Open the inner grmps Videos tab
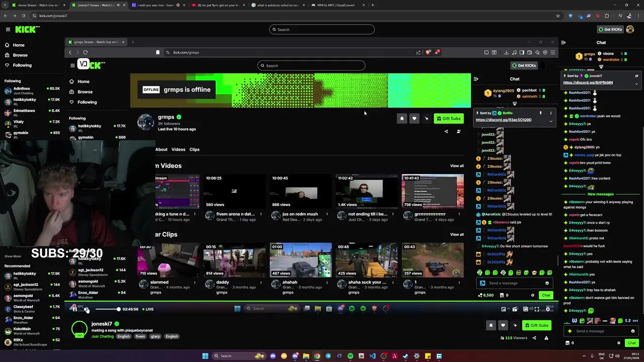The width and height of the screenshot is (644, 362). point(178,150)
